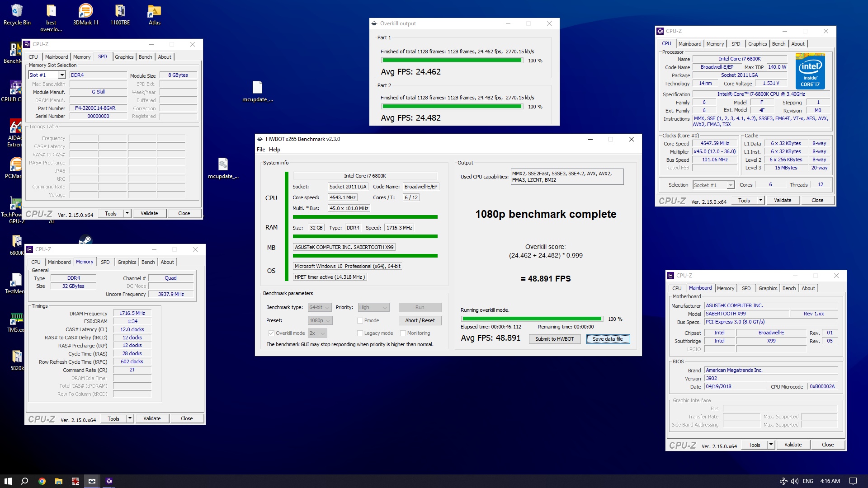
Task: Switch to About tab in Mainboard CPU-Z window
Action: [808, 288]
